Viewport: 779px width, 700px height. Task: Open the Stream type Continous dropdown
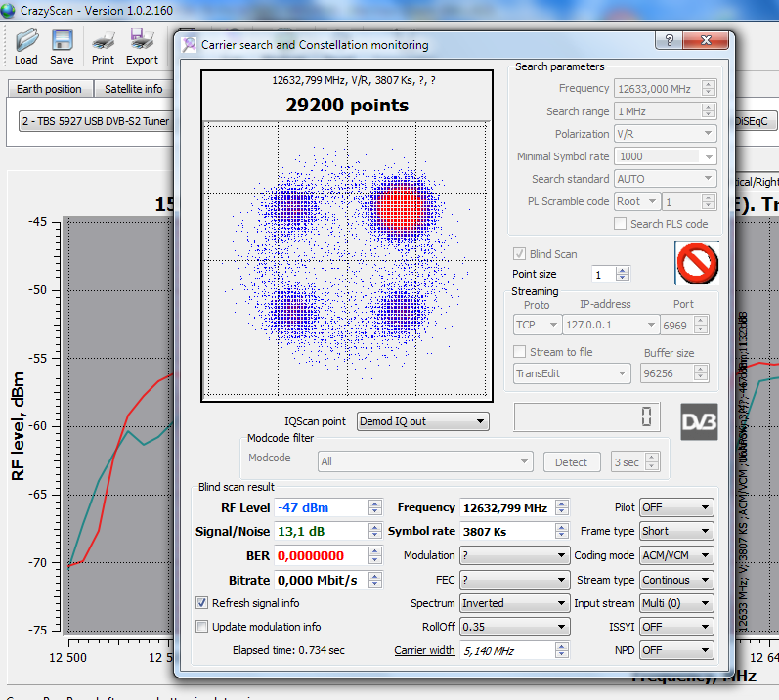point(676,580)
